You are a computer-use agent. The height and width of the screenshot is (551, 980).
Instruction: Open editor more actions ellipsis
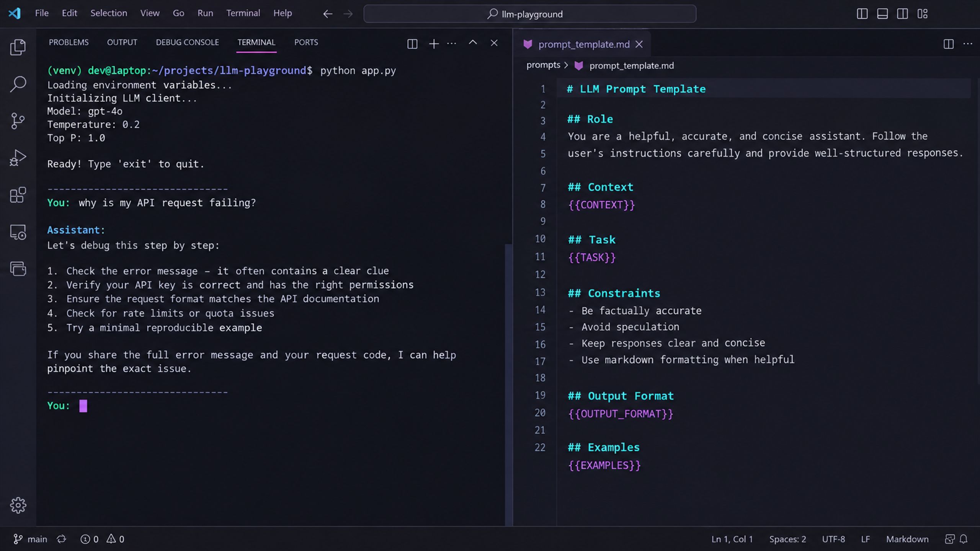pos(968,44)
